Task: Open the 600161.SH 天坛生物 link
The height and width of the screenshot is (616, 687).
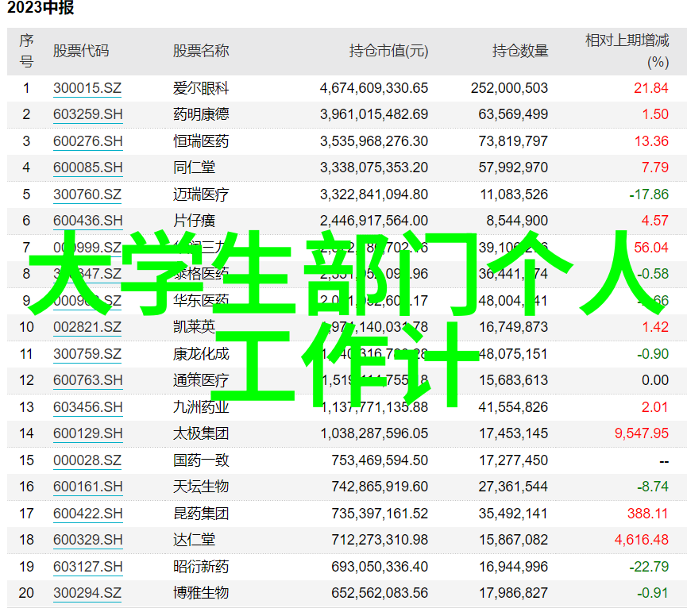Action: point(88,487)
